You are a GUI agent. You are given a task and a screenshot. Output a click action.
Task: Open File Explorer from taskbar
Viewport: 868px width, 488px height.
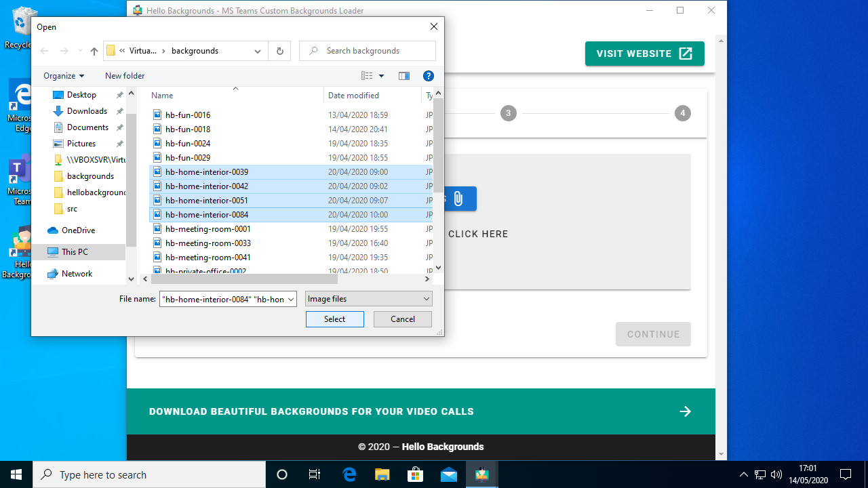(x=382, y=474)
